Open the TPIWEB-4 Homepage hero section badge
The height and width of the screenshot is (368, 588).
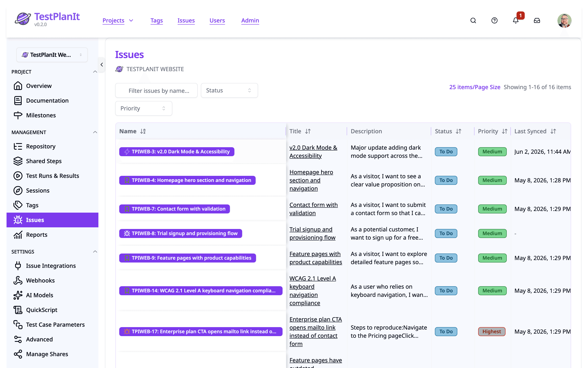(187, 180)
